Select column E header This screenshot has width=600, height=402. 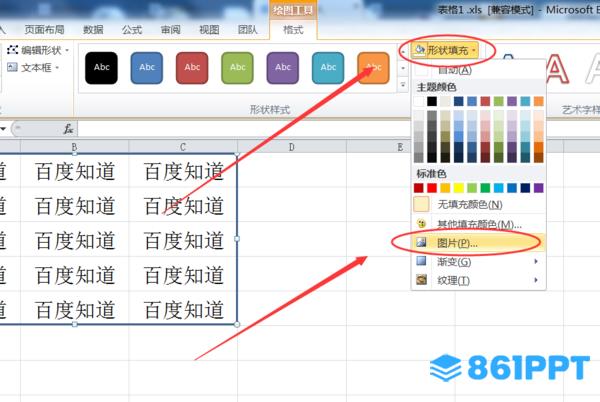(x=400, y=147)
